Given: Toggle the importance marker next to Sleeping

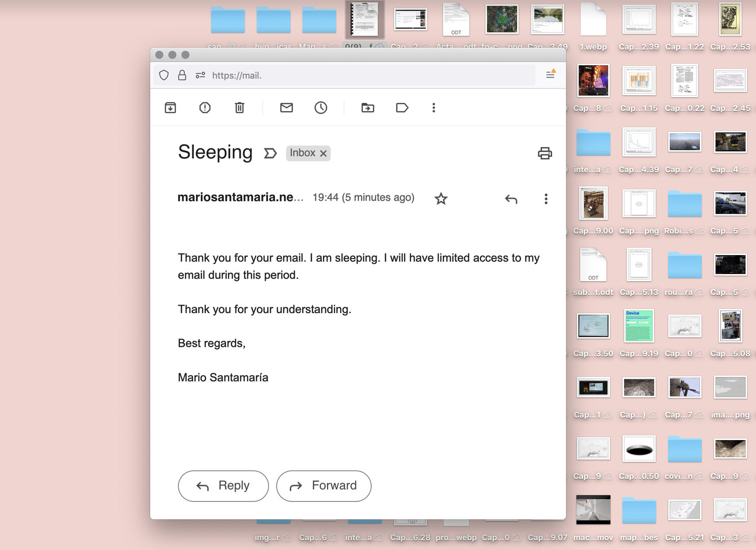Looking at the screenshot, I should pyautogui.click(x=270, y=153).
